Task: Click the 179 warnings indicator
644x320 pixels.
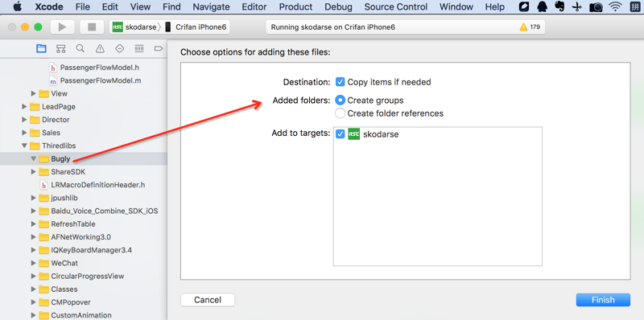Action: [530, 27]
